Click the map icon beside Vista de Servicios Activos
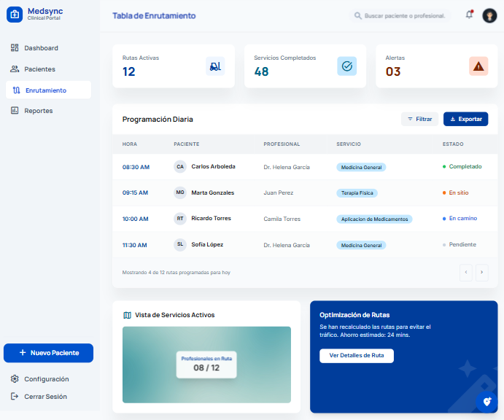Viewport: 504px width, 420px height. pyautogui.click(x=128, y=315)
